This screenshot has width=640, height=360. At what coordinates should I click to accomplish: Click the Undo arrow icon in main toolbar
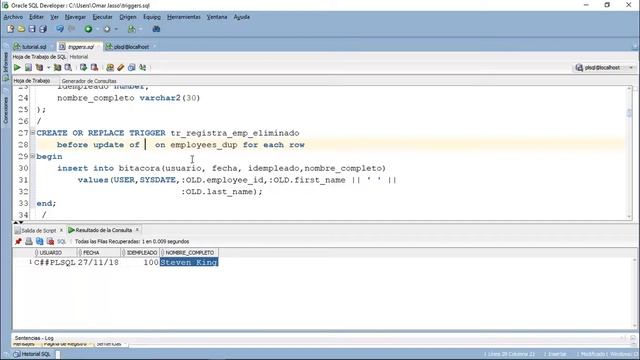tap(60, 29)
